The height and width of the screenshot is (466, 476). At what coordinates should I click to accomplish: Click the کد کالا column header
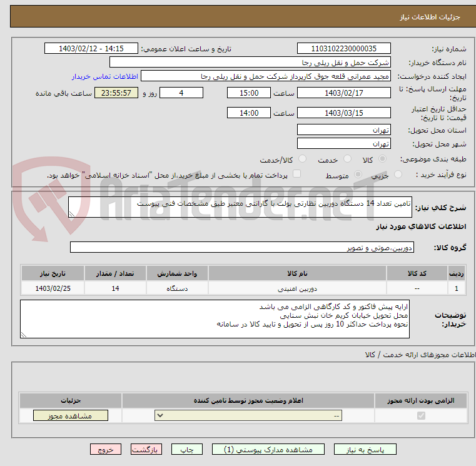click(x=417, y=273)
